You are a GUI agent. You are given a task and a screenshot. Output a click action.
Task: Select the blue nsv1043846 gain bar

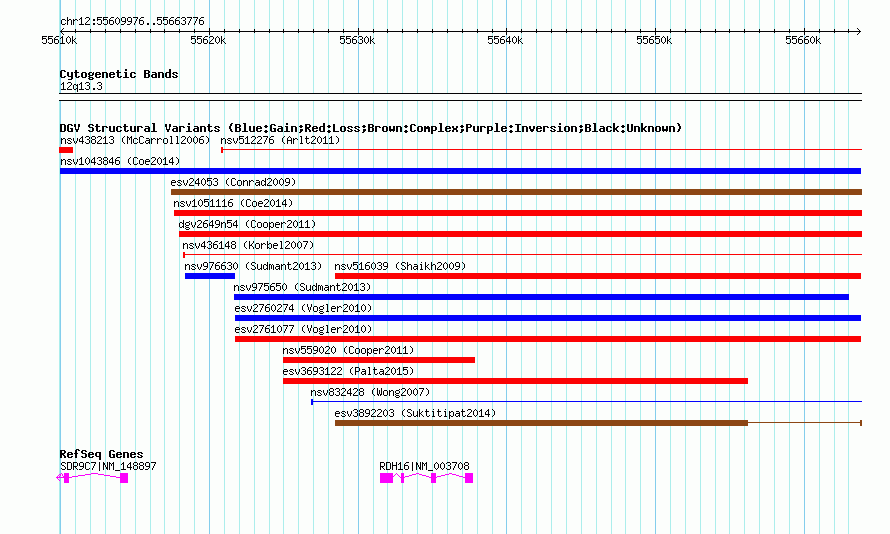[460, 171]
